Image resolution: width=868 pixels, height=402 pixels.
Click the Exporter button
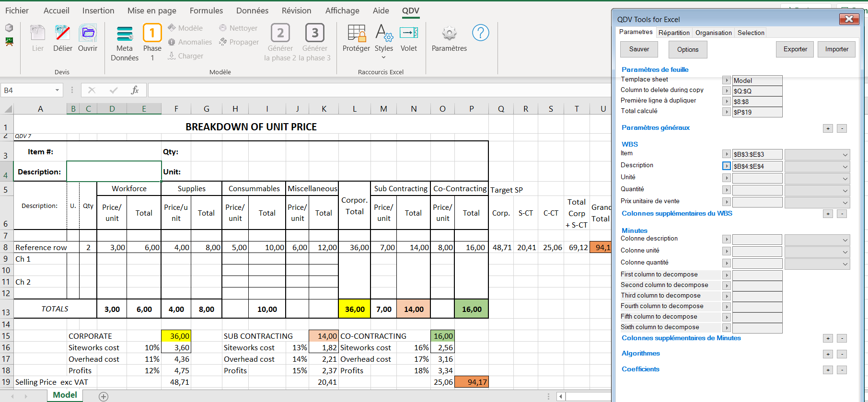(795, 49)
